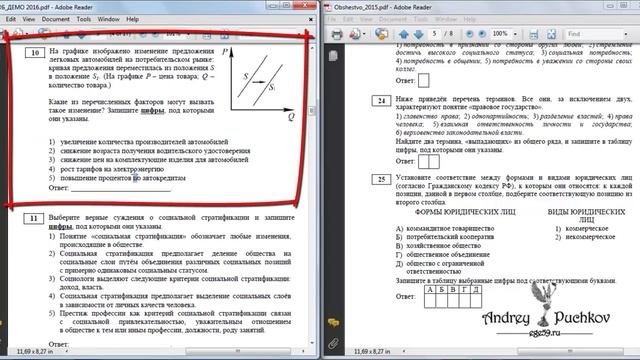This screenshot has height=360, width=640.
Task: Click question number box 24
Action: click(x=381, y=100)
